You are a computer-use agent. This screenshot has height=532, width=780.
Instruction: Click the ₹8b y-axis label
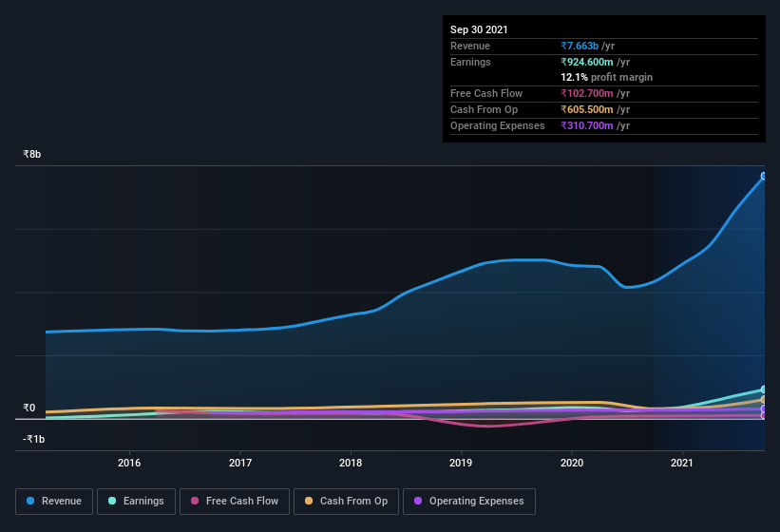[x=32, y=154]
